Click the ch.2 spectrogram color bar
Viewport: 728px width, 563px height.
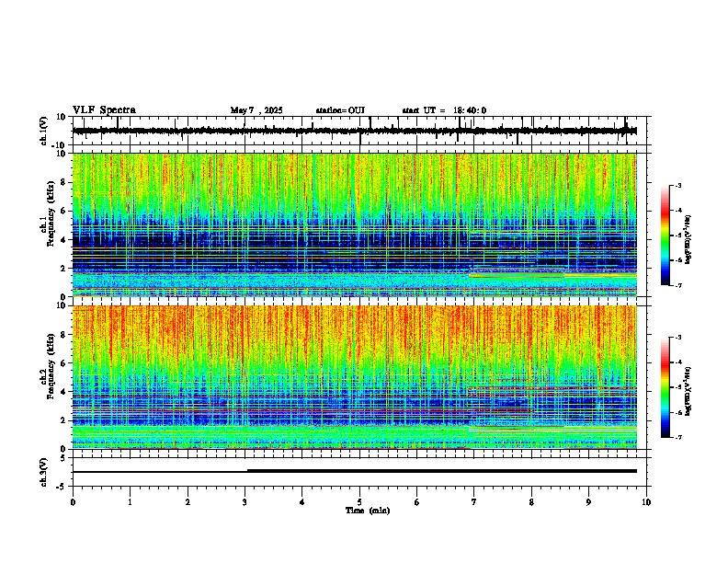pos(665,387)
